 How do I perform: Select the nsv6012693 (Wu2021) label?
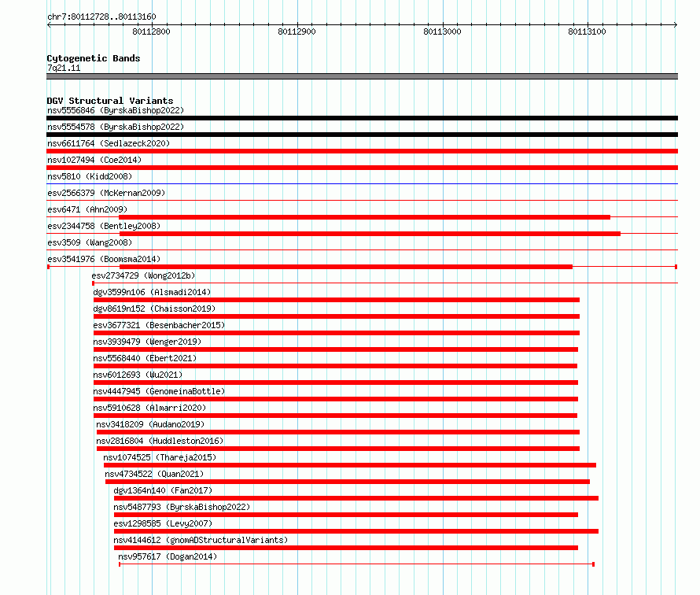tap(138, 375)
